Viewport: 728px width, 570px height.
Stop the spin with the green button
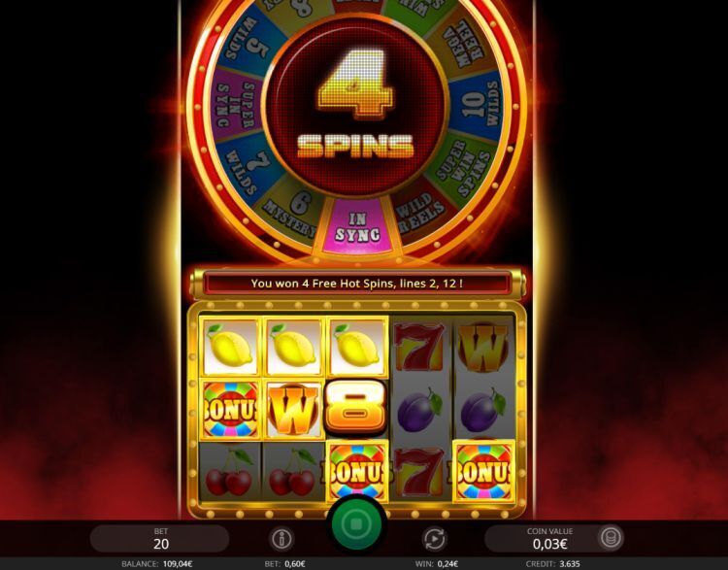356,524
